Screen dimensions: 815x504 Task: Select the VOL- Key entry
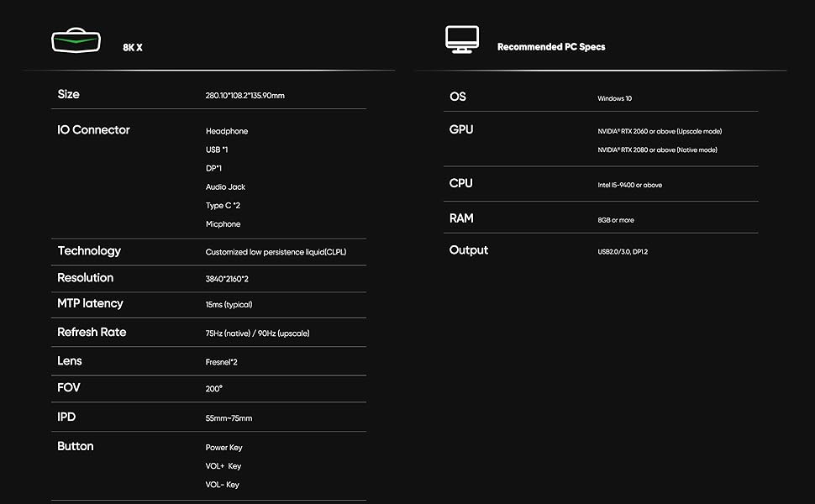(x=223, y=485)
